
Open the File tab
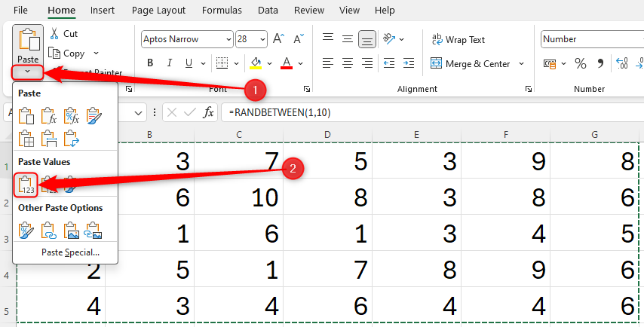(x=20, y=11)
